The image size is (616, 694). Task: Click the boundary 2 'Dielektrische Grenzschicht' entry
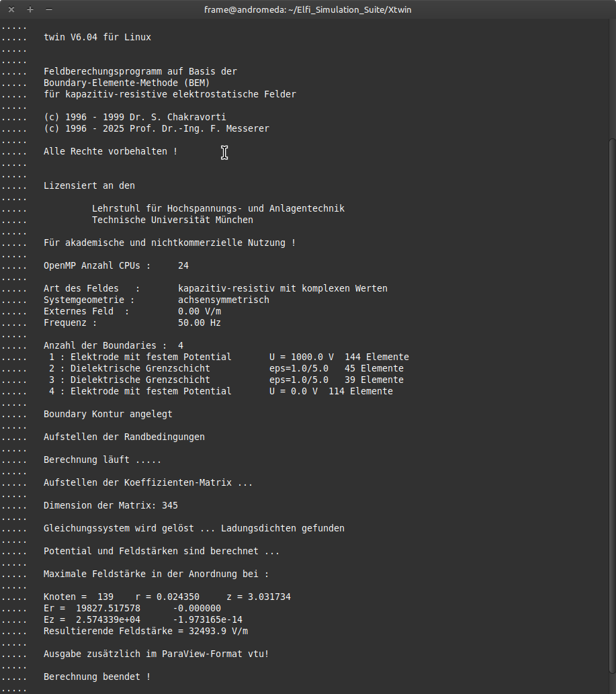pos(140,368)
